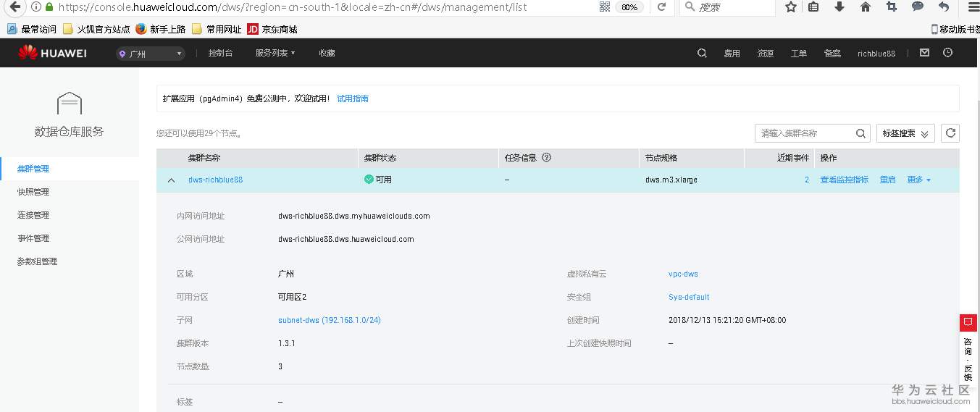
Task: Open 费用 in header menu
Action: point(732,54)
